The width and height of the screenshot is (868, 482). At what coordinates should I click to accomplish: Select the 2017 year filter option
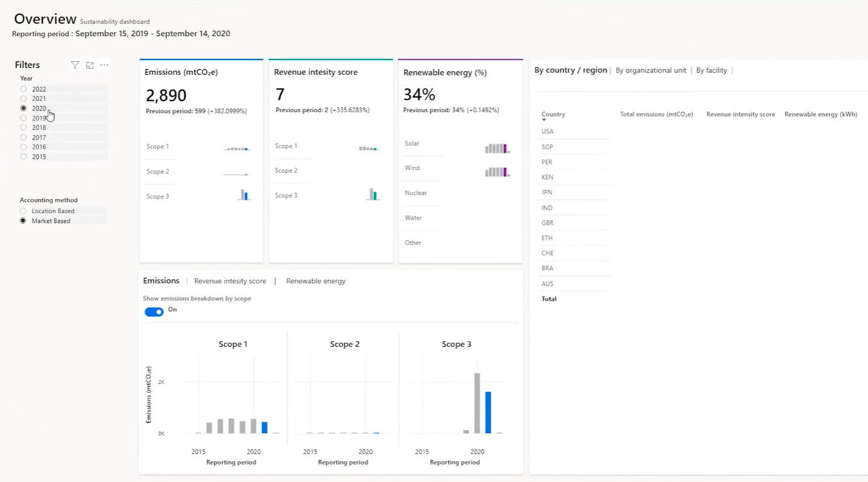(23, 137)
